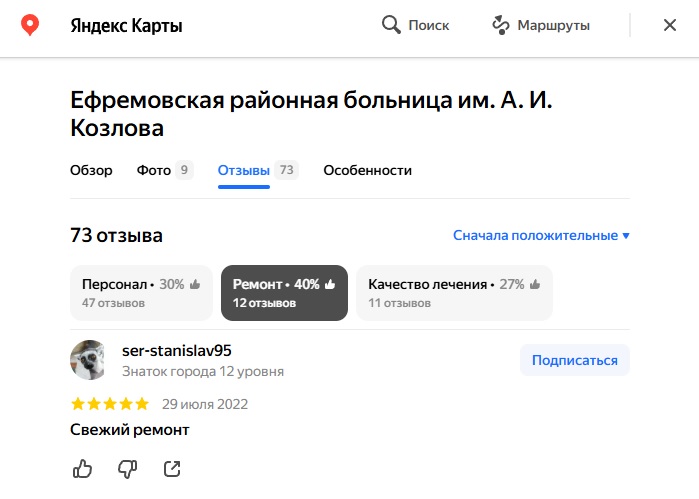Close the panel with X icon

tap(670, 25)
